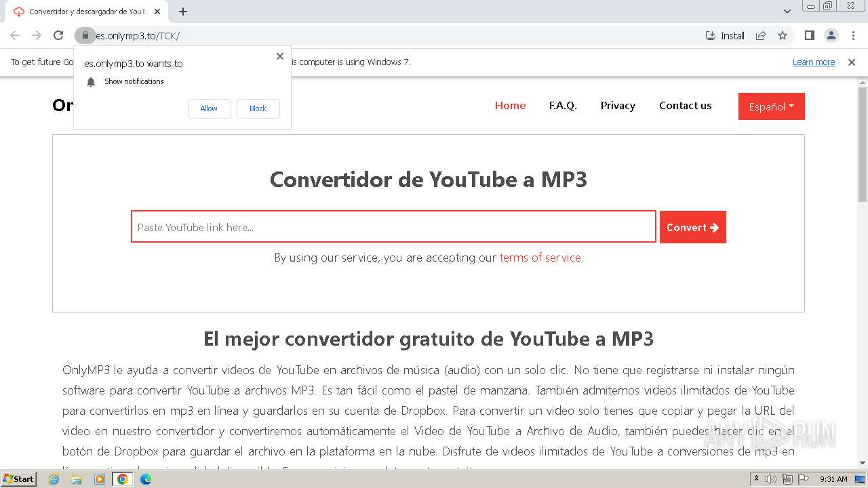This screenshot has width=868, height=488.
Task: Click the El mejor convertidor gratuito heading
Action: tap(429, 338)
